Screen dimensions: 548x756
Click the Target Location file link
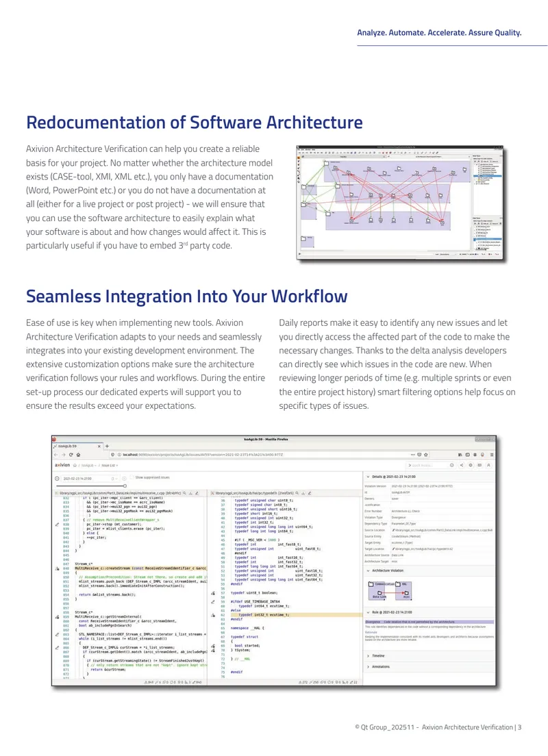425,549
